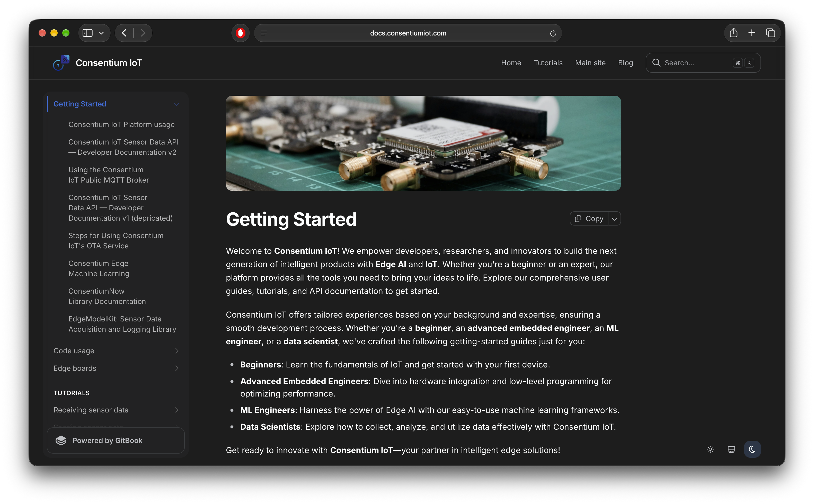Go back to the previous page
Screen dimensions: 814x504
(x=124, y=33)
